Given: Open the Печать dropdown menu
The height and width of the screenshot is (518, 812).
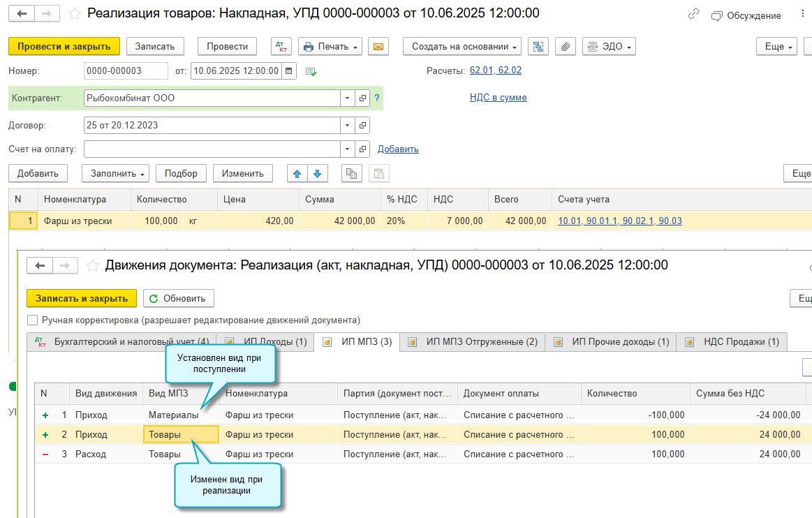Looking at the screenshot, I should point(330,47).
